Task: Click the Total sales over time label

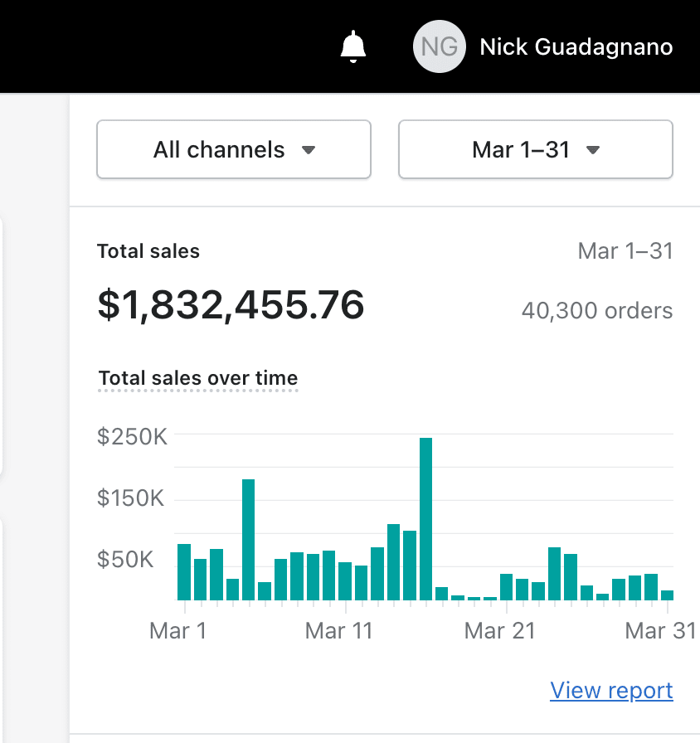Action: pyautogui.click(x=197, y=379)
